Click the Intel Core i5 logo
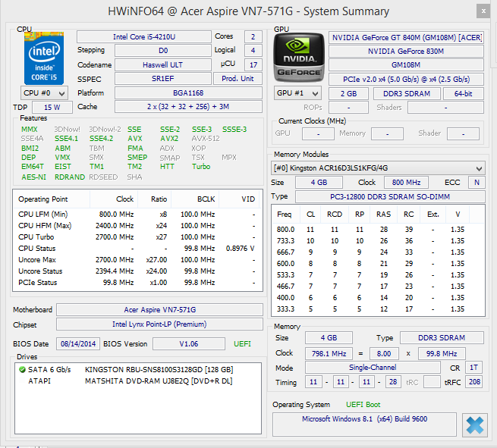This screenshot has width=497, height=448. [44, 58]
